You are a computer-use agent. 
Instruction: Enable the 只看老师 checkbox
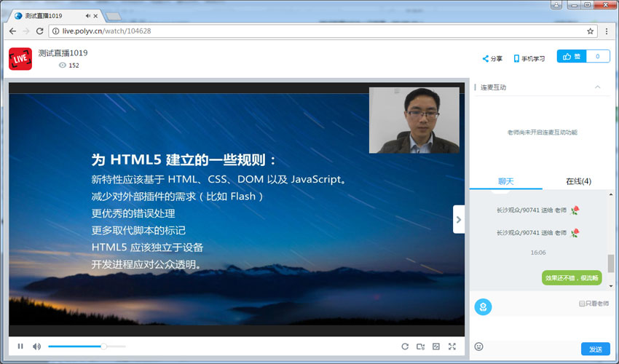coord(582,304)
